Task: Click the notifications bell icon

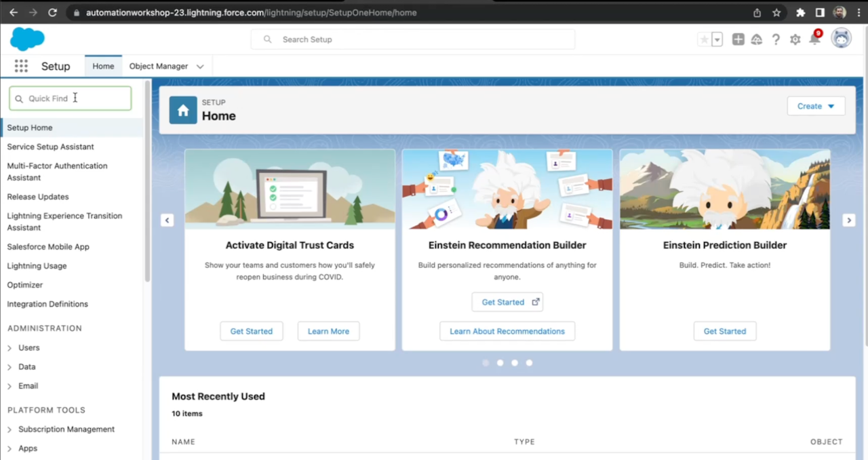Action: pos(814,39)
